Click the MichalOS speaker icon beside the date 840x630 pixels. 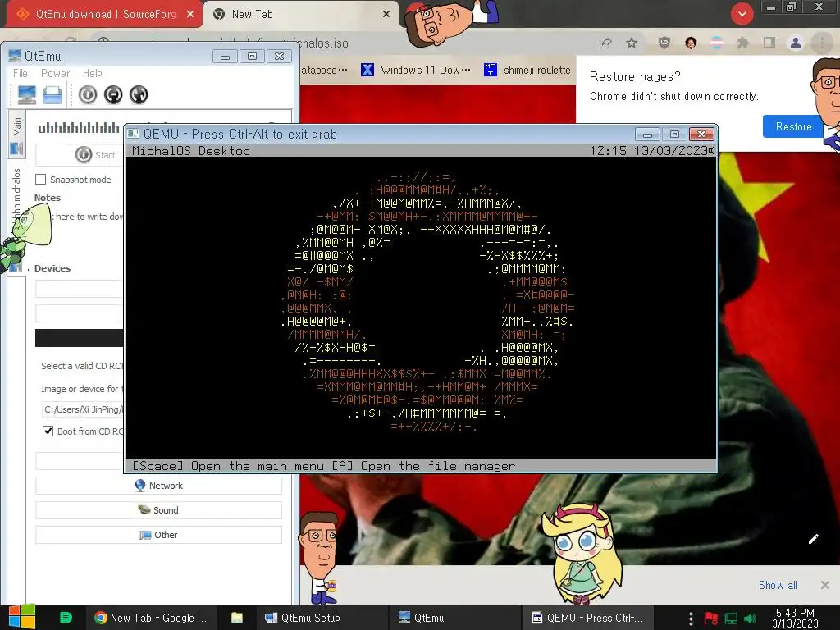pos(711,151)
